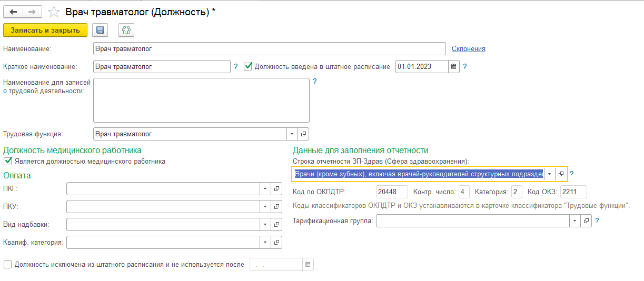This screenshot has width=644, height=281.
Task: Show help for 'Строка отчетности ЗП-Здрав'
Action: tap(572, 174)
